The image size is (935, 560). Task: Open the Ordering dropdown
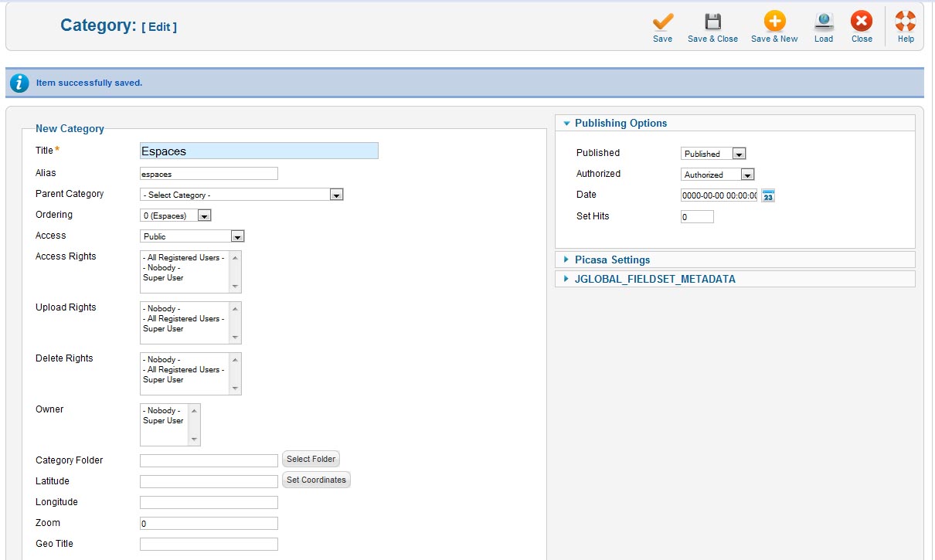coord(175,216)
